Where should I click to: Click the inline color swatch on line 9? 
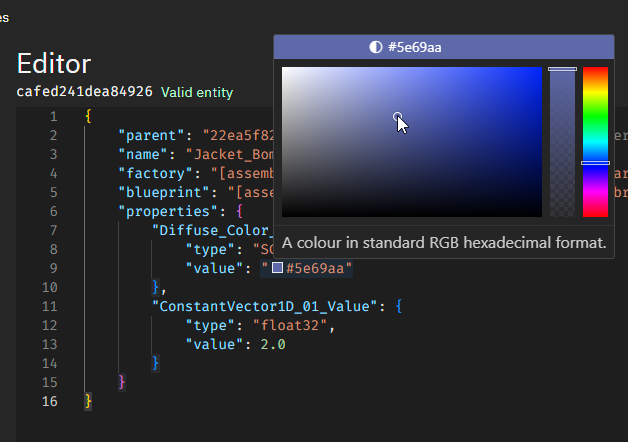278,267
